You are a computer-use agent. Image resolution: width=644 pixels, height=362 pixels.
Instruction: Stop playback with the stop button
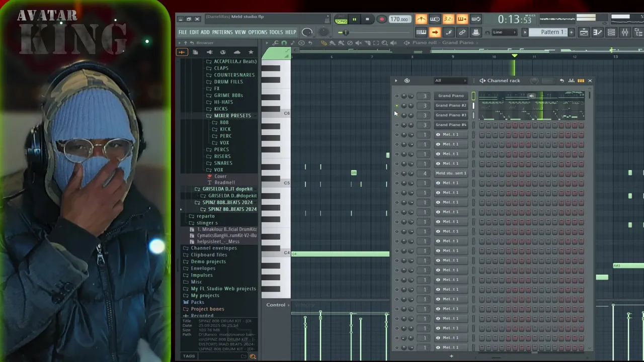pos(367,20)
